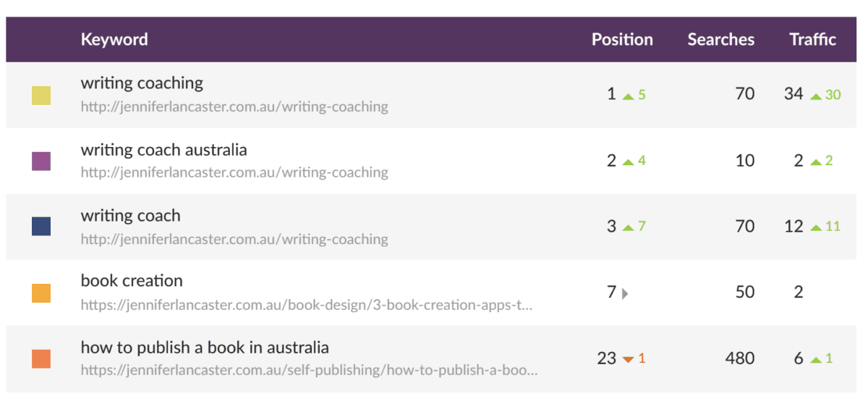Image resolution: width=868 pixels, height=399 pixels.
Task: Sort by the Position column header
Action: pos(622,39)
